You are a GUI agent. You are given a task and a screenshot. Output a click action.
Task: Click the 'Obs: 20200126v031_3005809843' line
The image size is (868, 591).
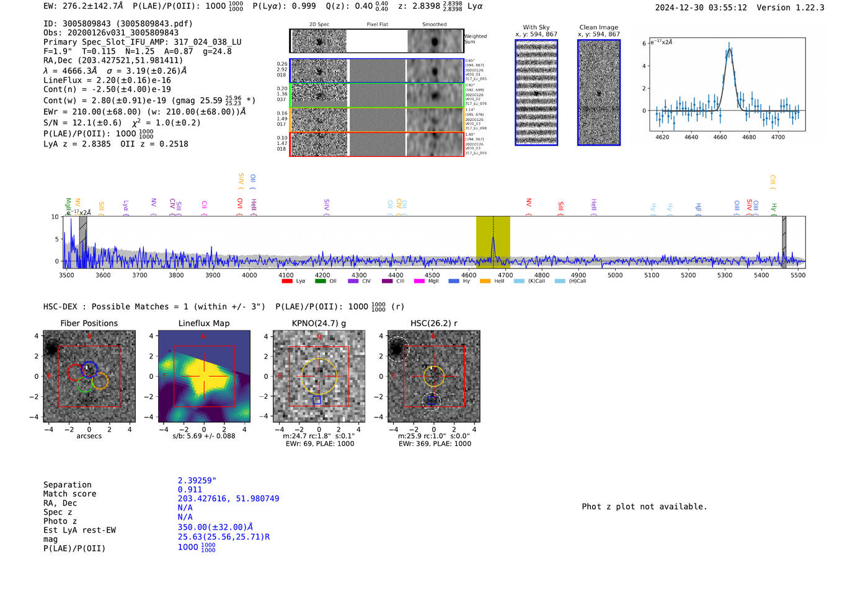111,33
